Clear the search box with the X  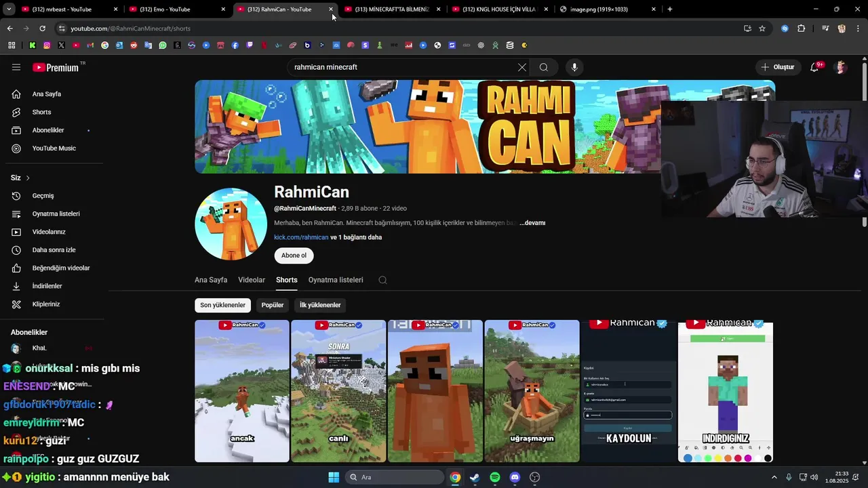521,67
